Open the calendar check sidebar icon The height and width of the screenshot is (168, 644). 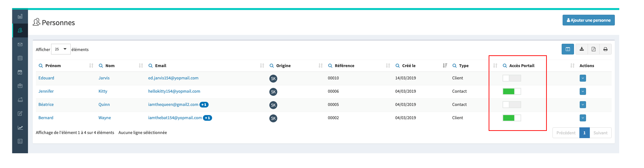point(20,72)
